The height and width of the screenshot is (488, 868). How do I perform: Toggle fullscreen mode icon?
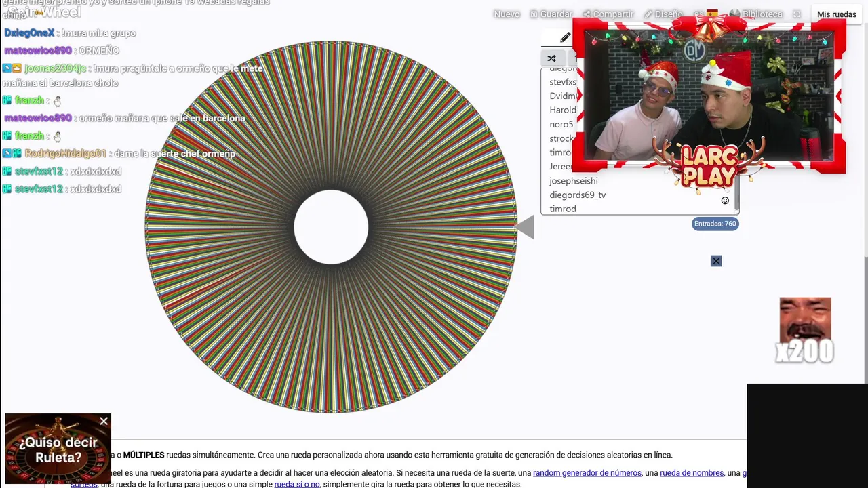[x=797, y=14]
